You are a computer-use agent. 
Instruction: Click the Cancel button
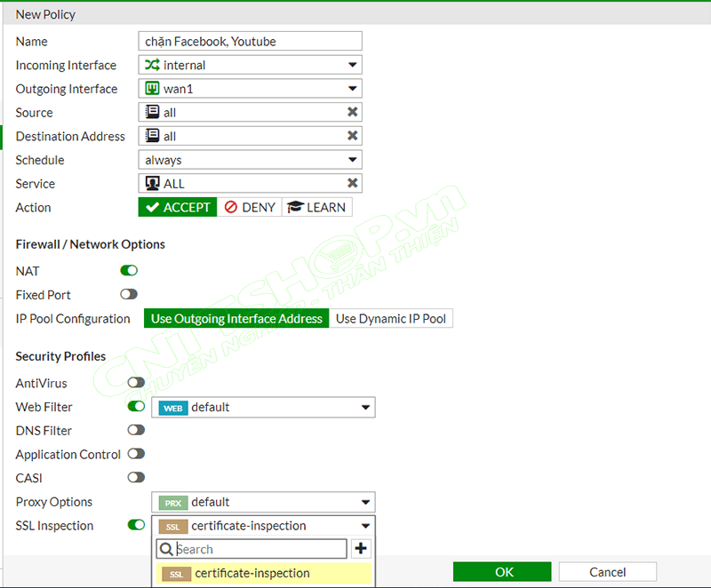(607, 571)
